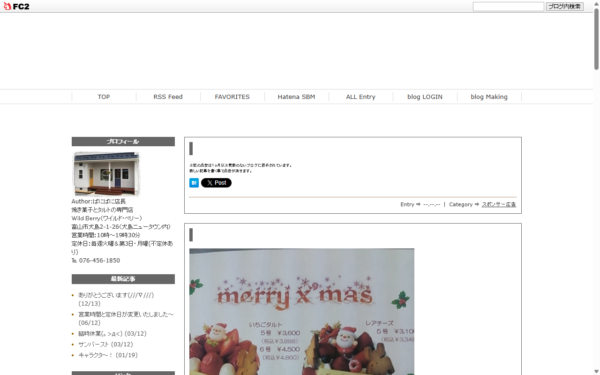The height and width of the screenshot is (375, 600).
Task: Click the merry x'mas cake flyer image
Action: [x=302, y=311]
